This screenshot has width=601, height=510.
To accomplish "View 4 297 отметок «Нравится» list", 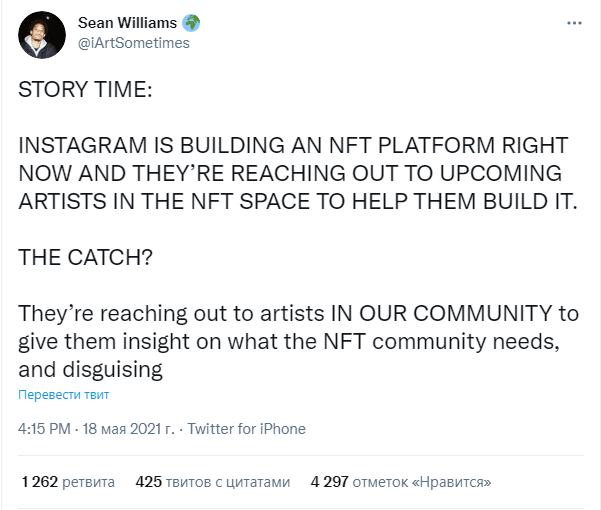I will (x=401, y=482).
